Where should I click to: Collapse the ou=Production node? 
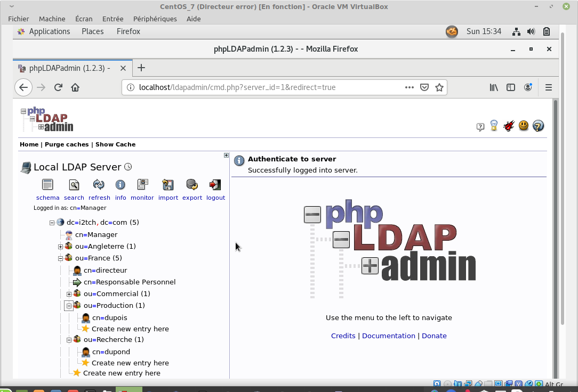pos(69,306)
